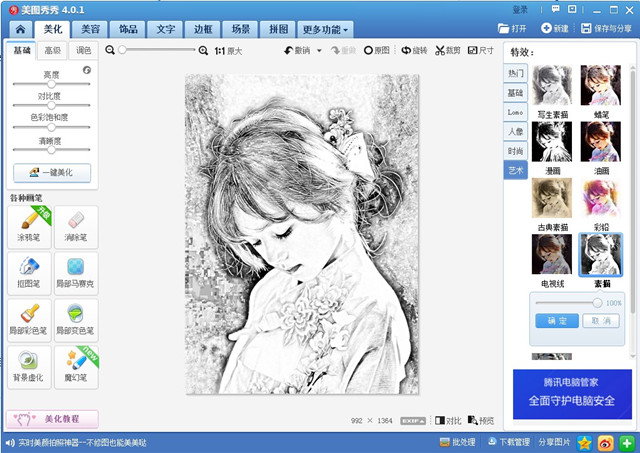Viewport: 640px width, 453px height.
Task: Open the 背景虚化 background blur tool
Action: [30, 366]
